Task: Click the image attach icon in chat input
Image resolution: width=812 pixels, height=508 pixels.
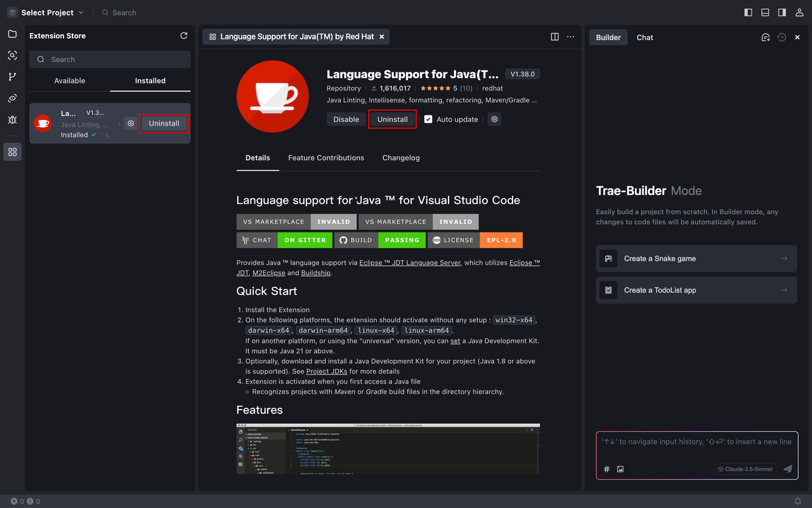Action: tap(620, 469)
